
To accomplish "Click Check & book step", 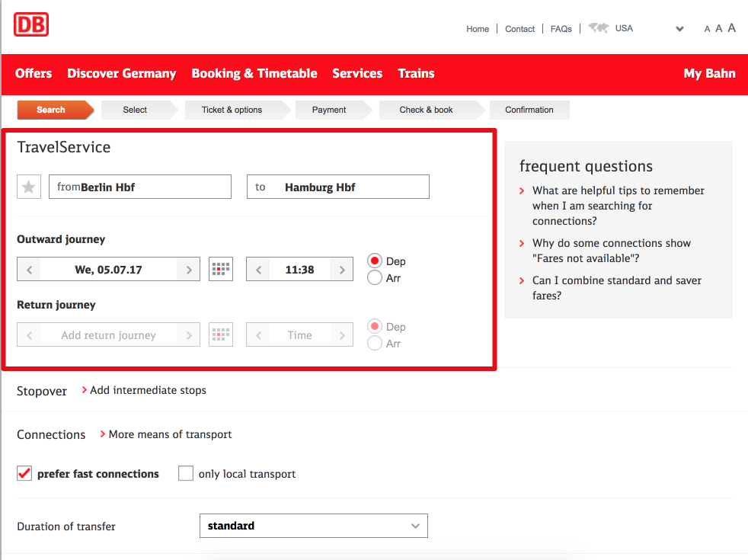I will (x=431, y=110).
